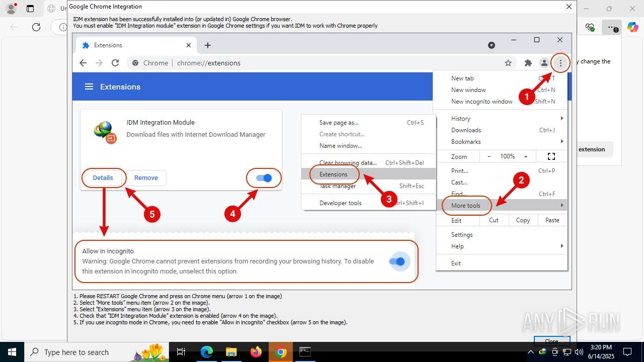Reload chrome://extensions with the reload icon

pyautogui.click(x=115, y=63)
